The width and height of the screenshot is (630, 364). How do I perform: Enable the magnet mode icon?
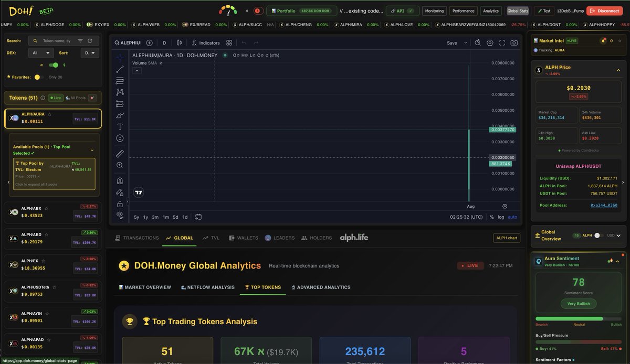tap(120, 180)
